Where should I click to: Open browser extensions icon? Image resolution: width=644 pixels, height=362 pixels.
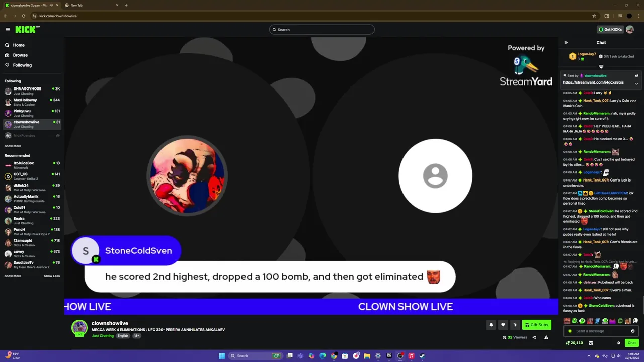[x=607, y=16]
